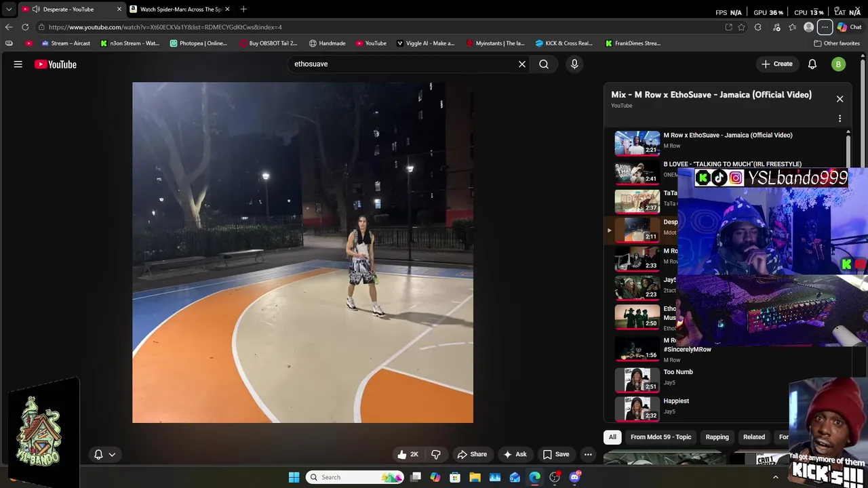The image size is (868, 488).
Task: Like the video with thumbs up
Action: pyautogui.click(x=408, y=455)
